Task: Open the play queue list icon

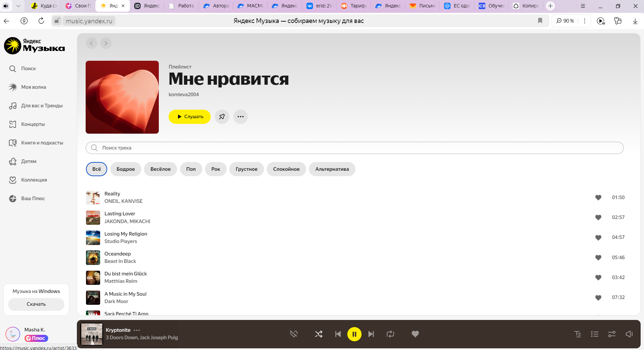Action: (x=595, y=334)
